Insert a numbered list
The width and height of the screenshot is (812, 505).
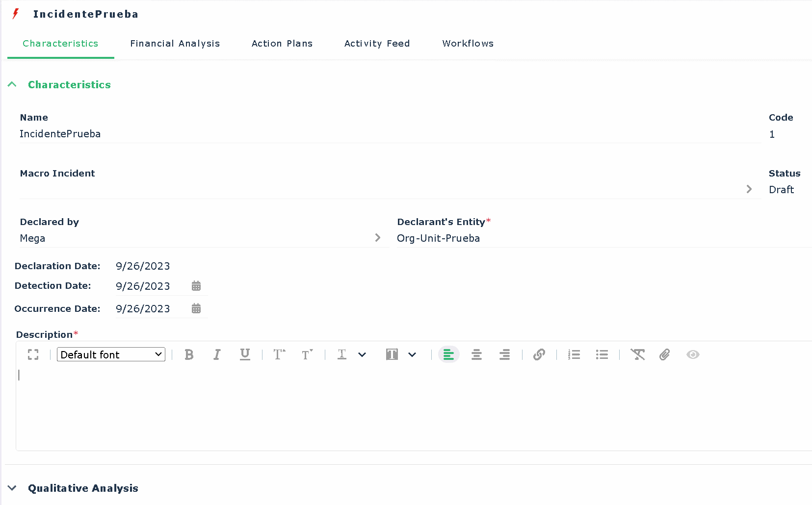tap(574, 354)
